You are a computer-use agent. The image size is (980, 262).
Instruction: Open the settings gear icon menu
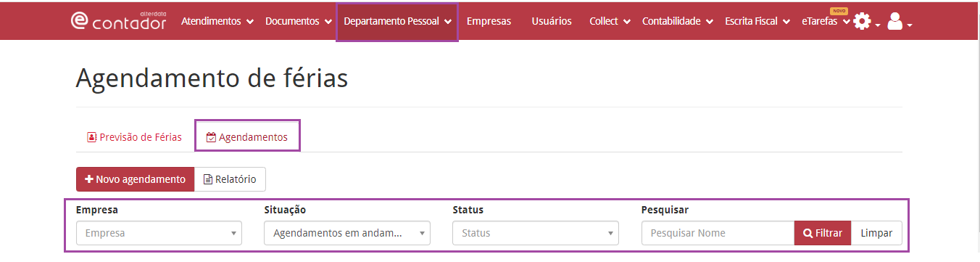pos(866,22)
